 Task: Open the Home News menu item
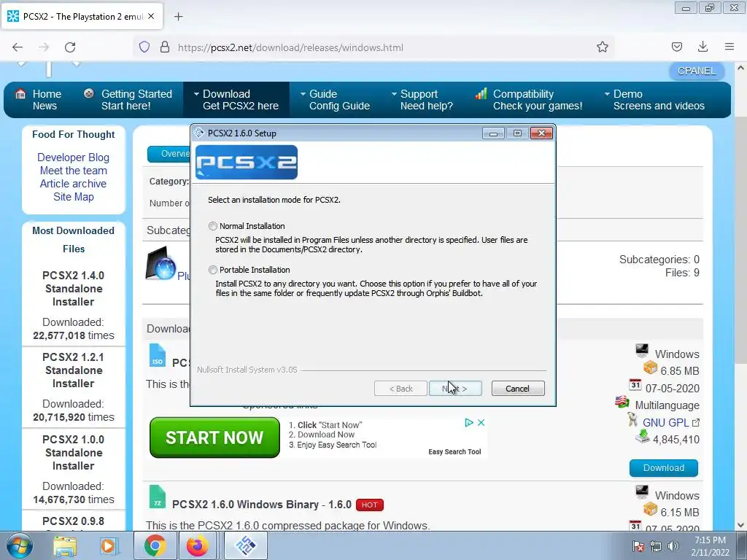38,99
